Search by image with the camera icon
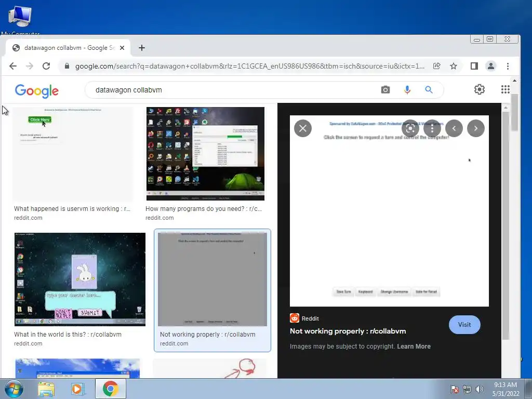The height and width of the screenshot is (399, 532). [385, 90]
